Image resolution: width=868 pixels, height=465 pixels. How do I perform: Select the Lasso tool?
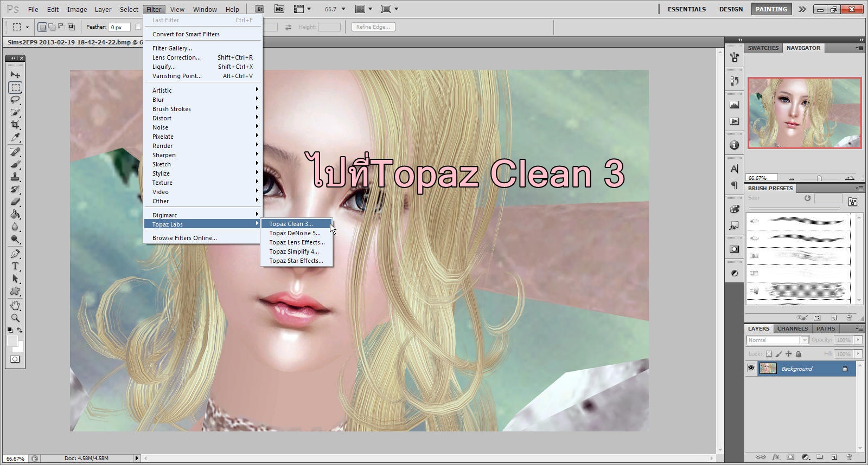15,100
